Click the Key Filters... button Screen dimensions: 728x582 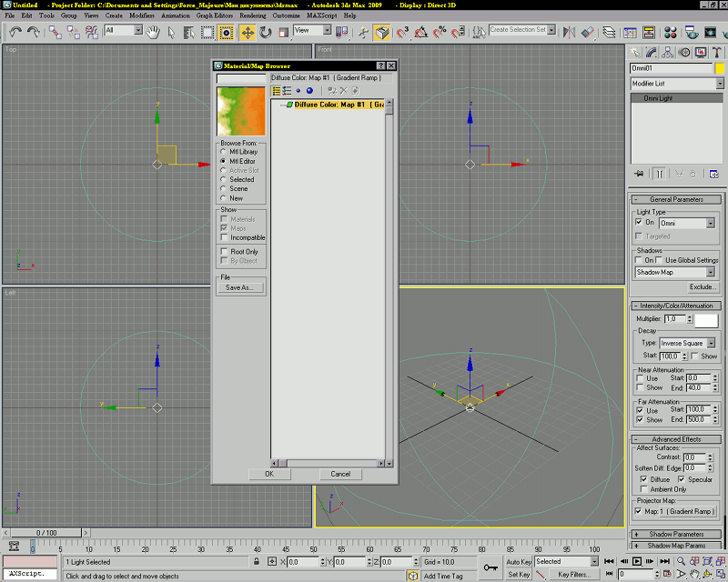point(574,575)
